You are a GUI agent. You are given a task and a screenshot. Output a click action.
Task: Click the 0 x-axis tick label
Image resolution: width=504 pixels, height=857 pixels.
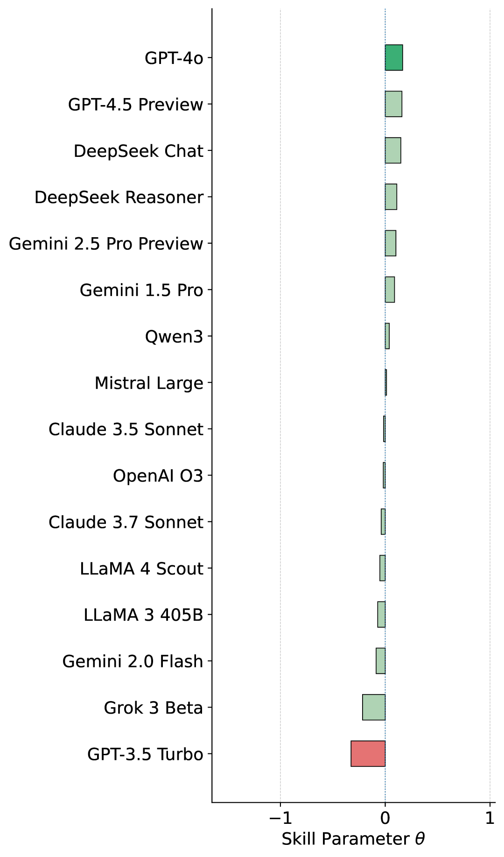point(385,818)
